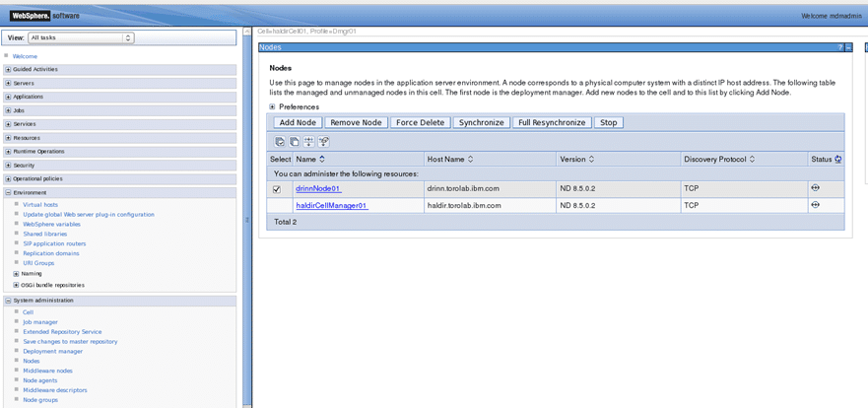Open Replication domains link

[51, 253]
